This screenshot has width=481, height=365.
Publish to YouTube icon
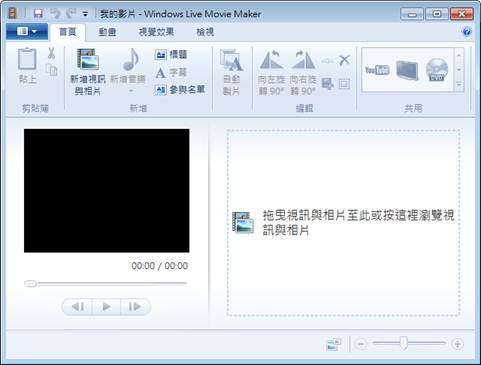click(377, 70)
